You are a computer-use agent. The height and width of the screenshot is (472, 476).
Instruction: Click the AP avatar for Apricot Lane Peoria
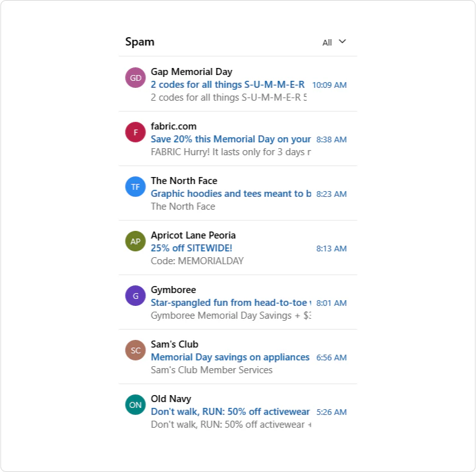tap(135, 241)
